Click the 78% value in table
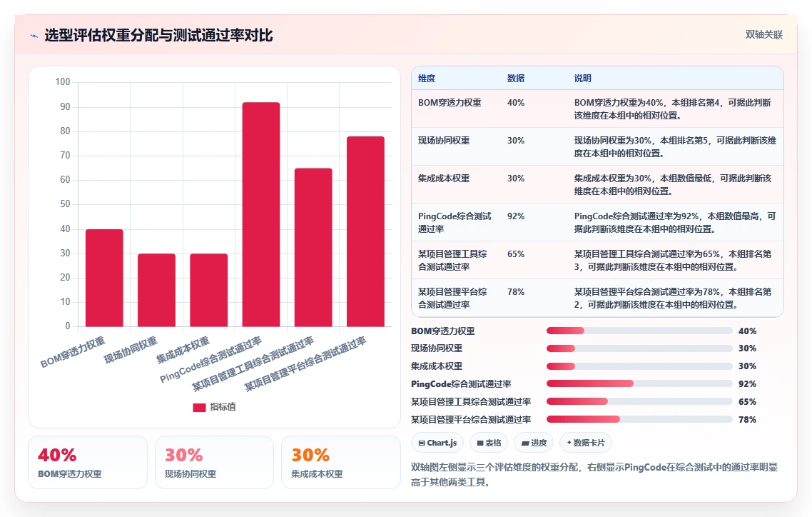This screenshot has height=517, width=812. pos(516,291)
